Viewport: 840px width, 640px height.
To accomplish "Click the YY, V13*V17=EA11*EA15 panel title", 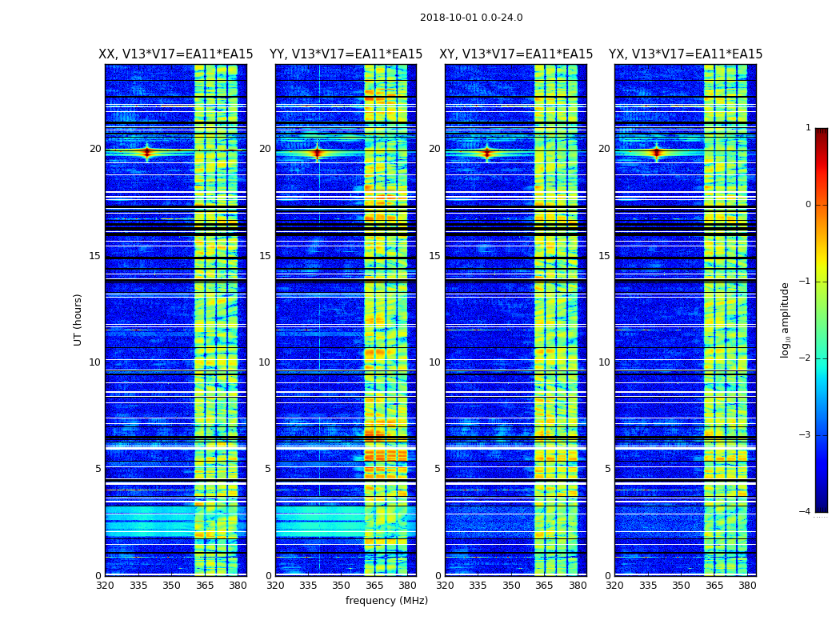I will tap(346, 54).
